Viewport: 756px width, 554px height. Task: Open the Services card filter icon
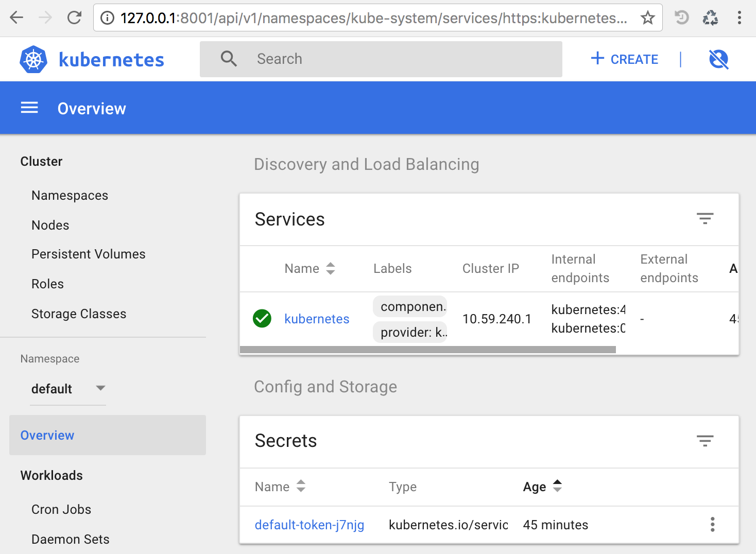[x=705, y=218]
